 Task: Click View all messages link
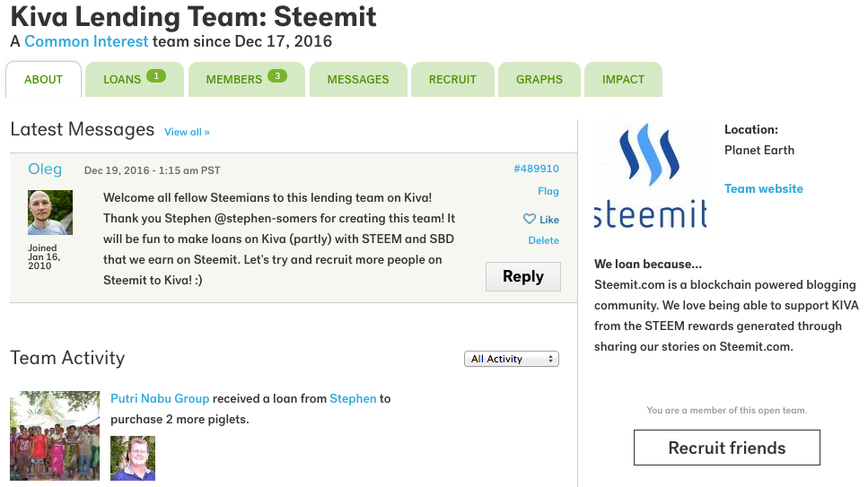187,132
